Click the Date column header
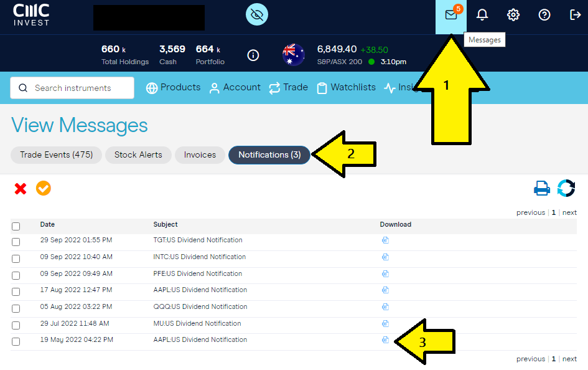588x370 pixels. (x=47, y=224)
